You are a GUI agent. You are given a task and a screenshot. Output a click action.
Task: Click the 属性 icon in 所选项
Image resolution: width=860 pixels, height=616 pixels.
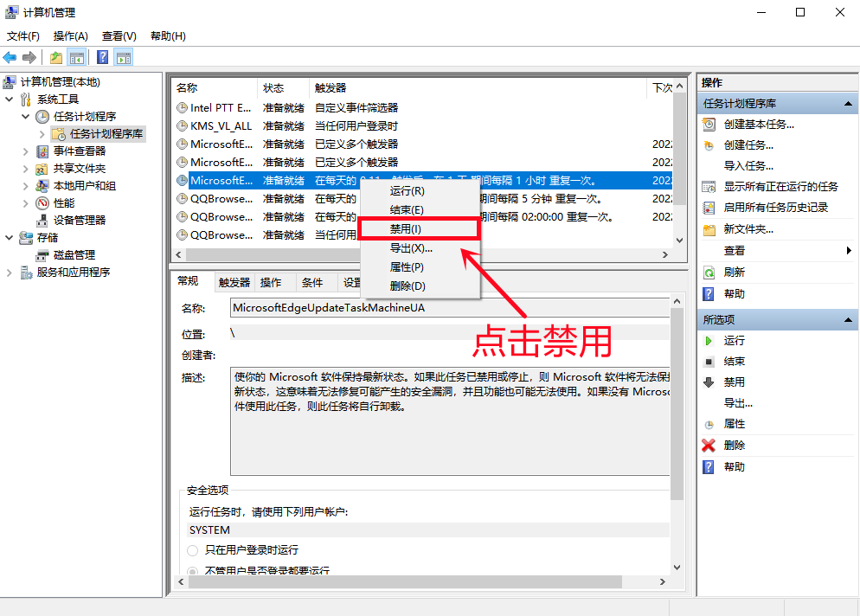(709, 425)
